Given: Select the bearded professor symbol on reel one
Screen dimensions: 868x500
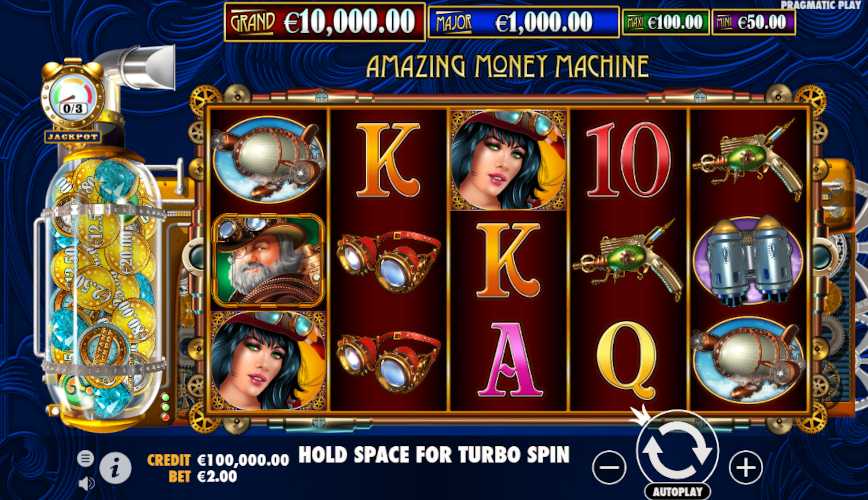Looking at the screenshot, I should 268,260.
